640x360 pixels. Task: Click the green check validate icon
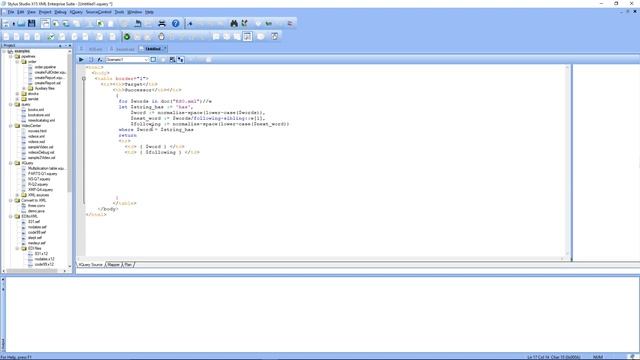point(51,37)
